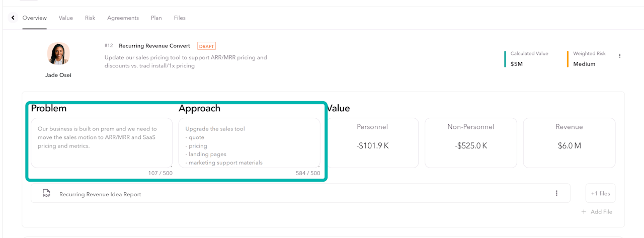
Task: Click the back arrow icon
Action: [x=13, y=18]
